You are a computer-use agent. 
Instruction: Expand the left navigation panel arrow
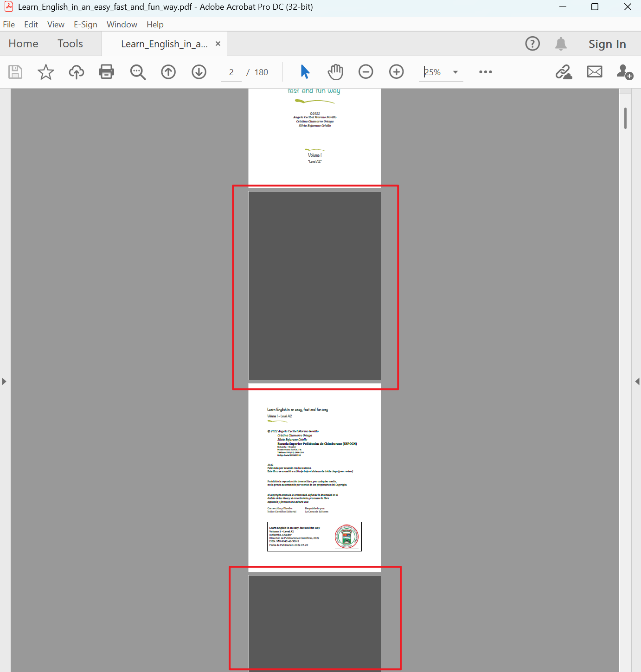4,381
